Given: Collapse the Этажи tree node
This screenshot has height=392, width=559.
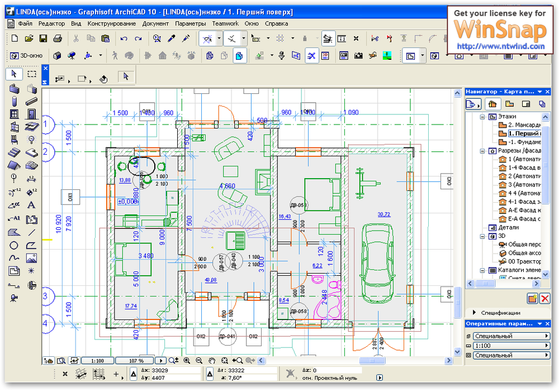Looking at the screenshot, I should coord(481,117).
